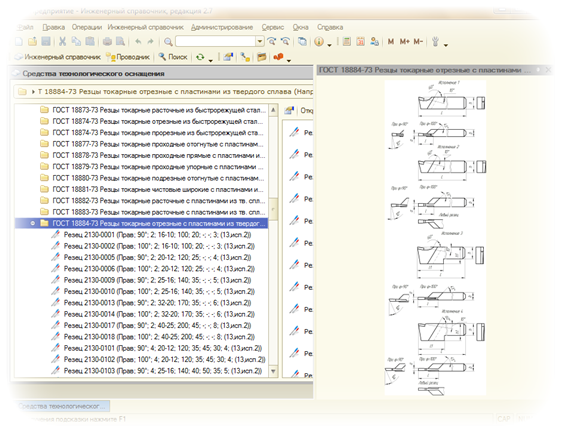Click tree scrollbar up arrow
Viewport: 561px width, 432px height.
[x=273, y=110]
